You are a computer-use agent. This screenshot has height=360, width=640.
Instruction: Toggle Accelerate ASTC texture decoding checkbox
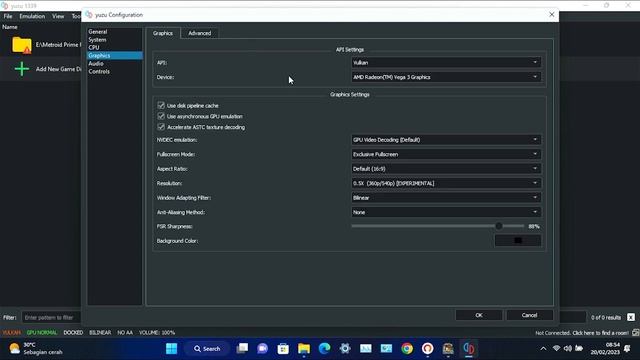click(161, 127)
